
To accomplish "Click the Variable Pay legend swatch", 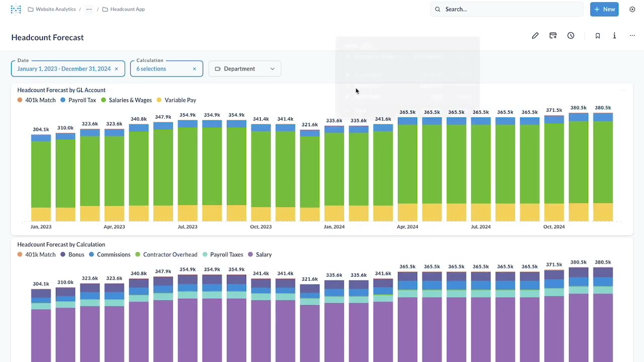I will [x=159, y=100].
